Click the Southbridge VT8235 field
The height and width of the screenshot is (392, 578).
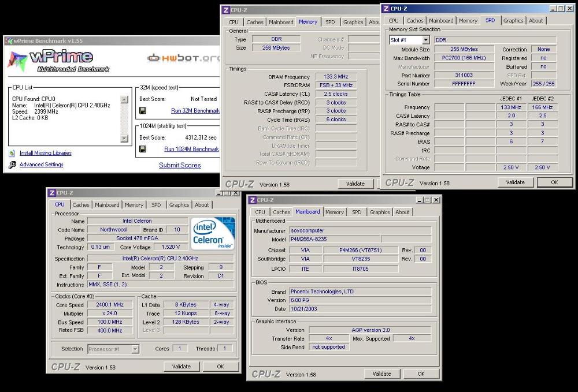361,259
